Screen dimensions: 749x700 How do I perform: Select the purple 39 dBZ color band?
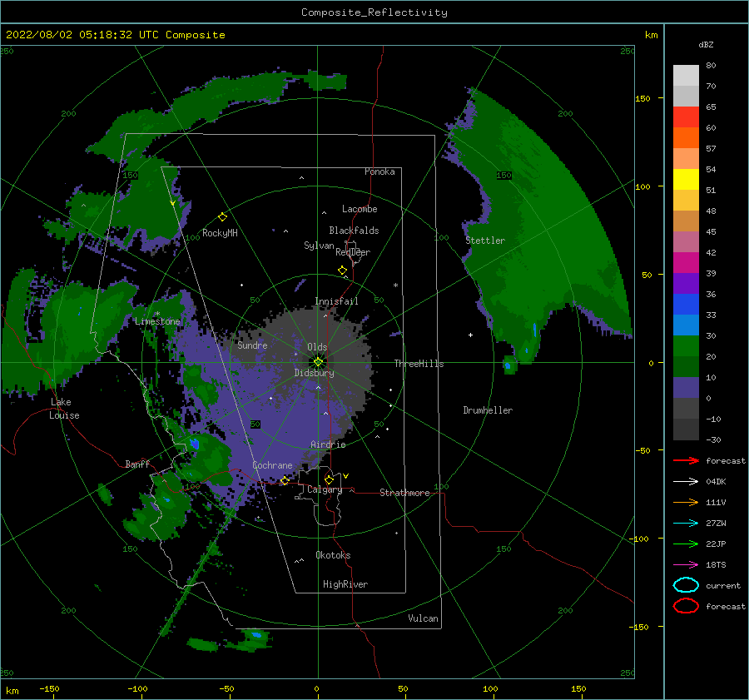click(x=686, y=283)
